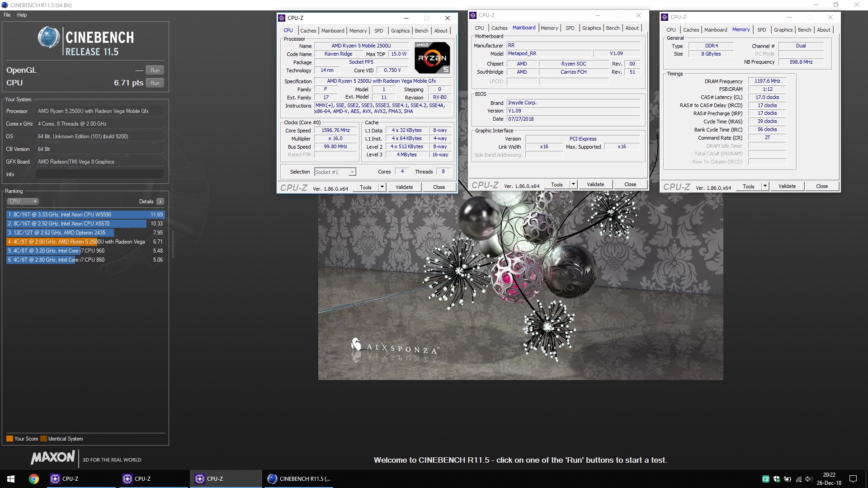Click Tools button in Memory window
This screenshot has height=488, width=868.
tap(748, 186)
